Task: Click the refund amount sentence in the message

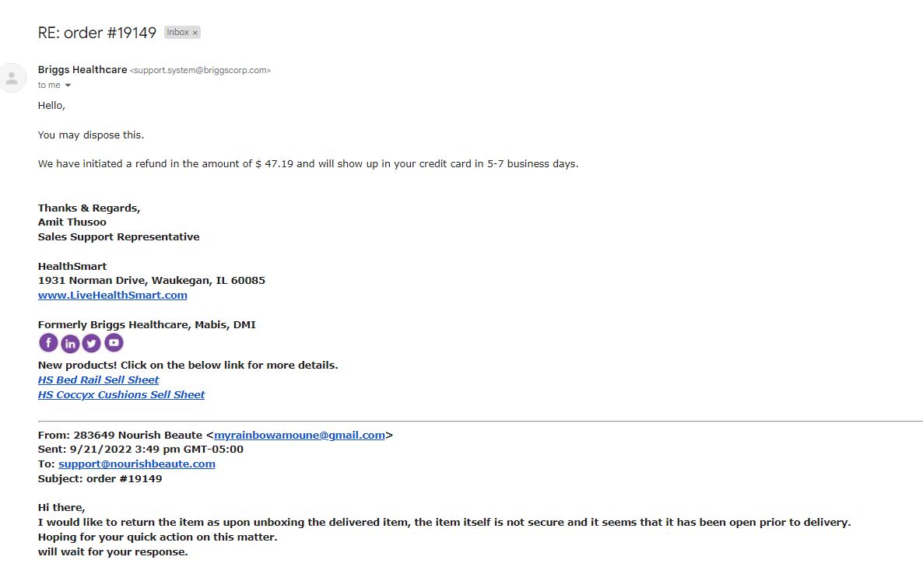Action: click(308, 163)
